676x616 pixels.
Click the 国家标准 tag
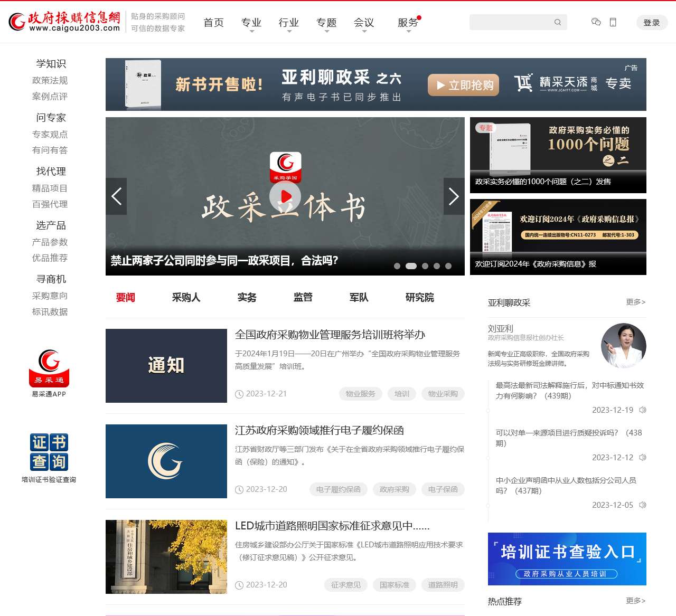pos(395,585)
